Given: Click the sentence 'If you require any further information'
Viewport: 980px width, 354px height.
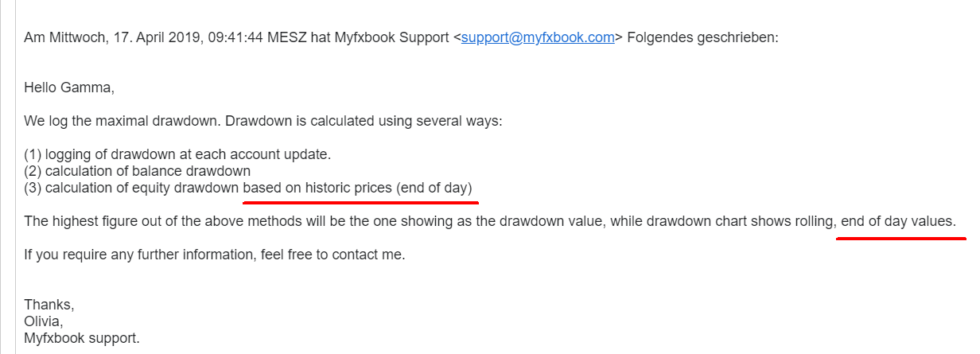Looking at the screenshot, I should point(215,256).
